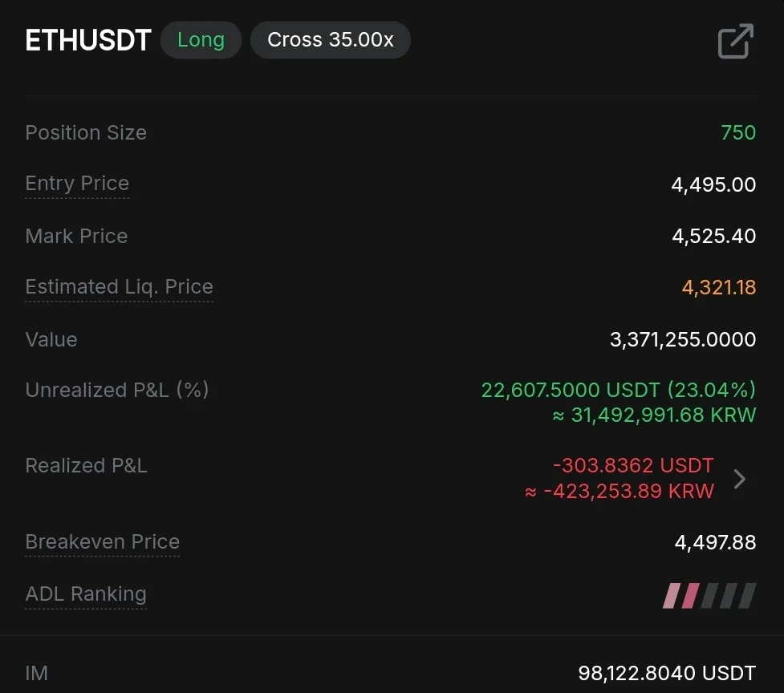Screen dimensions: 784x693
Task: Click the 750 position size value
Action: click(x=738, y=132)
